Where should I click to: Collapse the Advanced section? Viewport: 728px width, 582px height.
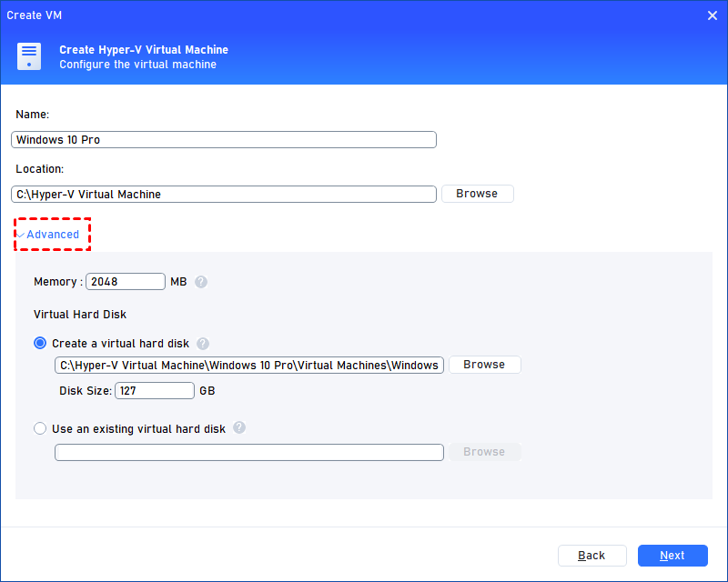tap(48, 235)
